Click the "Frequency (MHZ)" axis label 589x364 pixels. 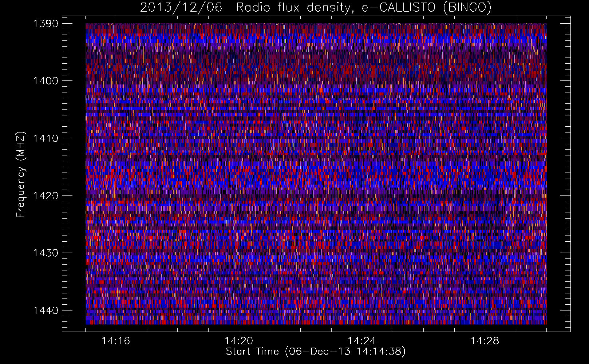21,175
